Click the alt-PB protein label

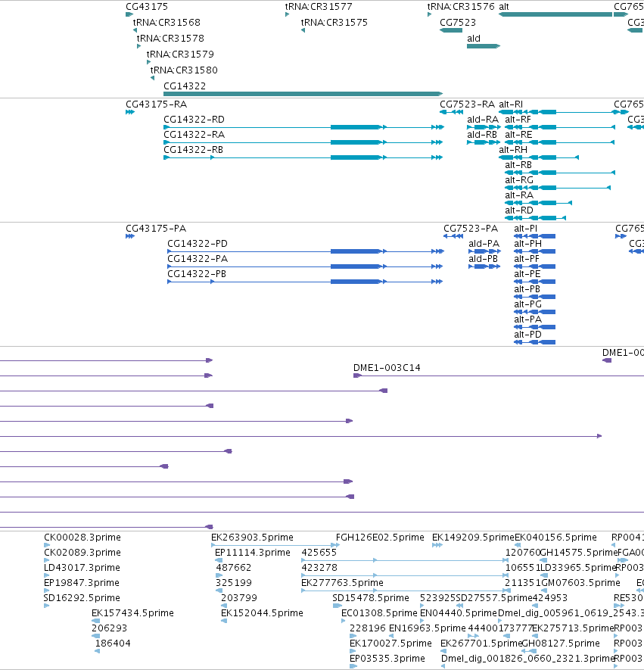click(527, 289)
